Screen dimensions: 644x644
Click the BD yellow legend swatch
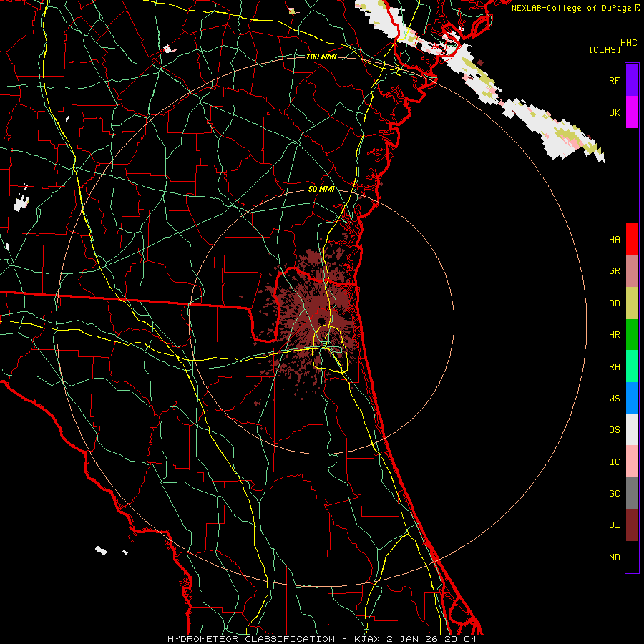pyautogui.click(x=632, y=303)
